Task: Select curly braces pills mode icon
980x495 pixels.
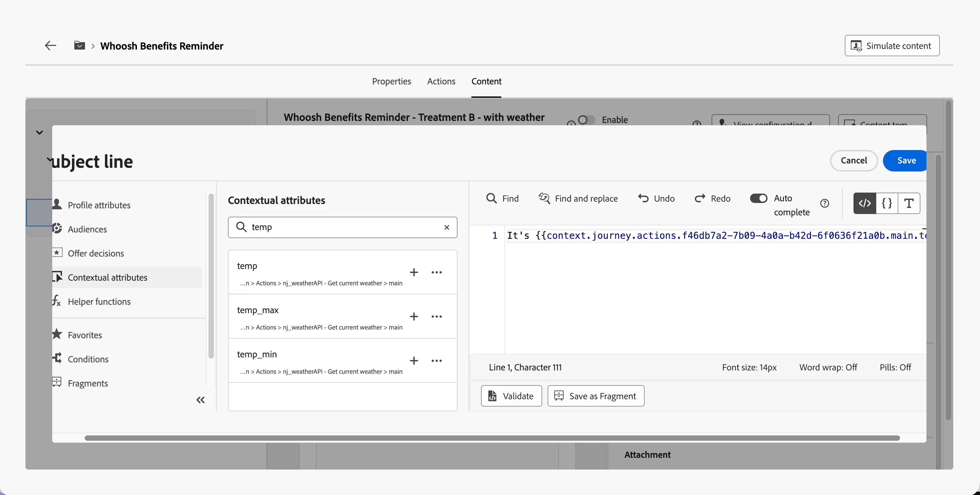Action: [x=887, y=203]
